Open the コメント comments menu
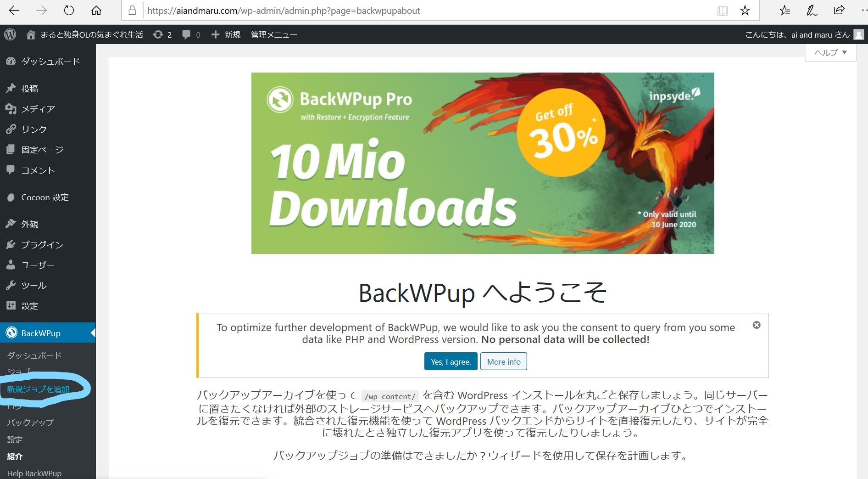The image size is (868, 479). click(x=48, y=170)
